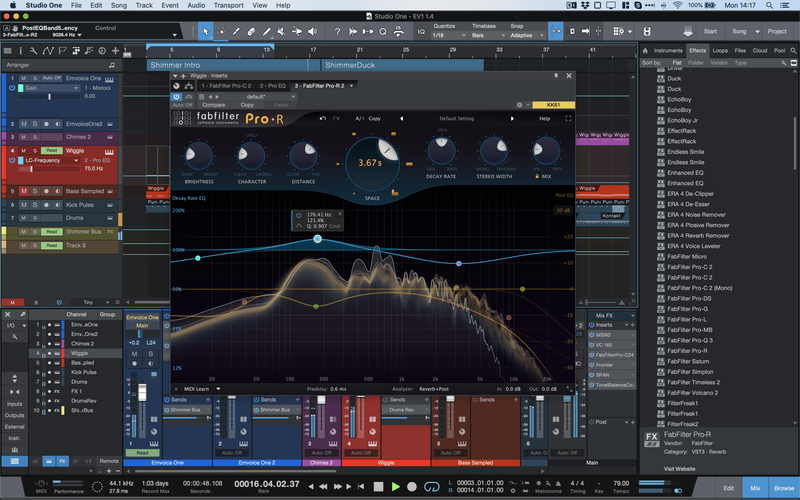Click the question mark help icon
Image resolution: width=800 pixels, height=500 pixels.
tap(337, 32)
